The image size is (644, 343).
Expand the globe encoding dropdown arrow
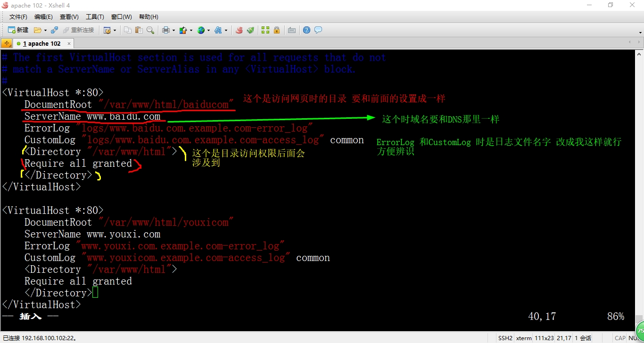[x=208, y=30]
